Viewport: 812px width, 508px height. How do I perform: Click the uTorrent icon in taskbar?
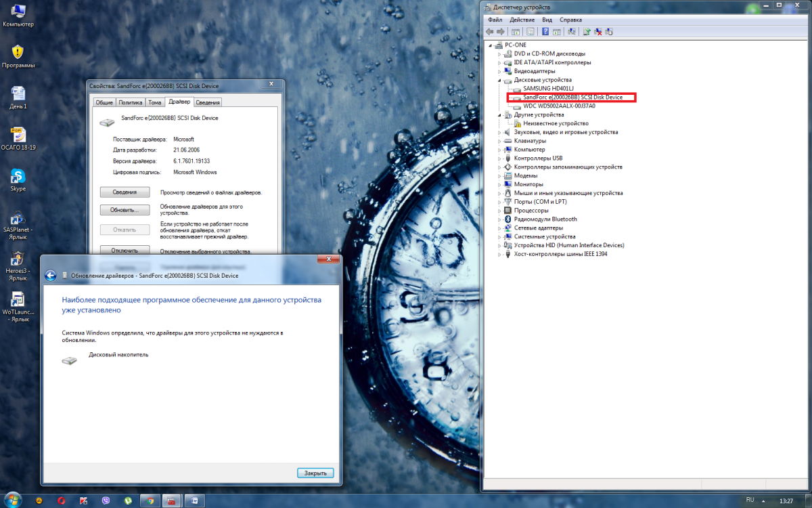point(128,501)
